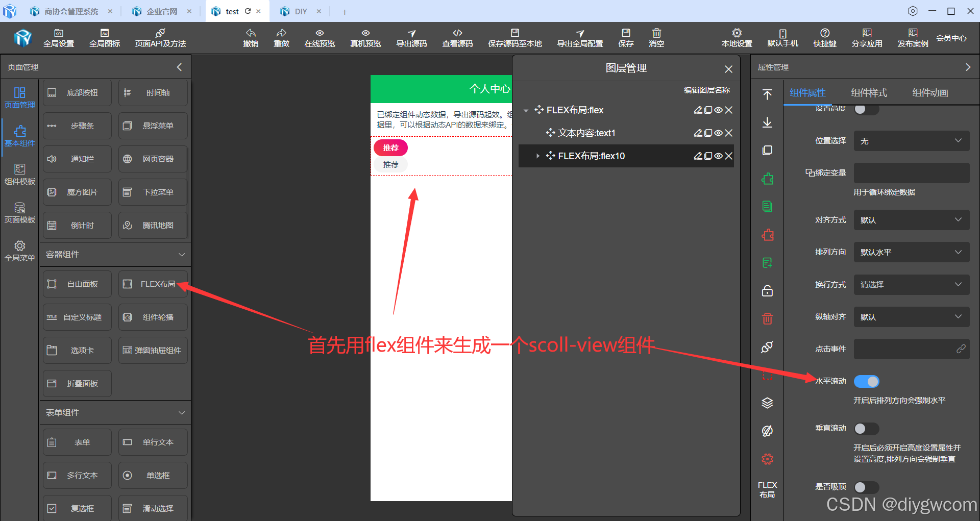Screen dimensions: 980x521
Task: Click the 单选框 radio component
Action: (x=153, y=475)
